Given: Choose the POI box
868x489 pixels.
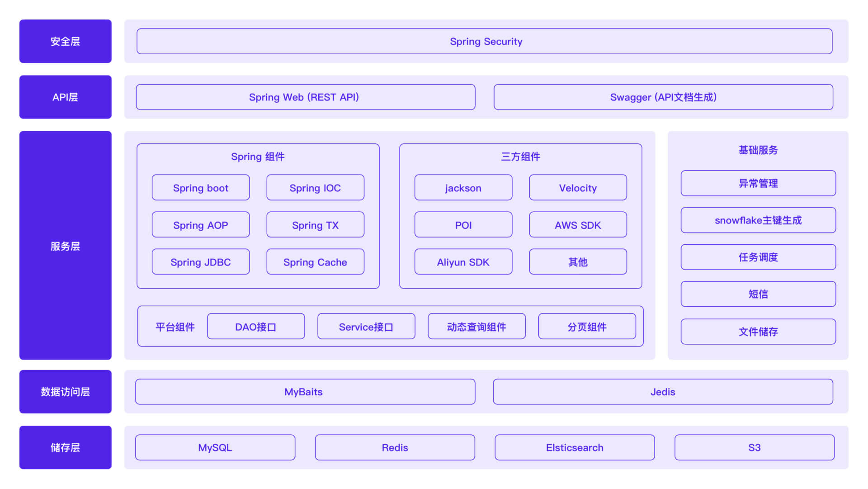Looking at the screenshot, I should (463, 225).
